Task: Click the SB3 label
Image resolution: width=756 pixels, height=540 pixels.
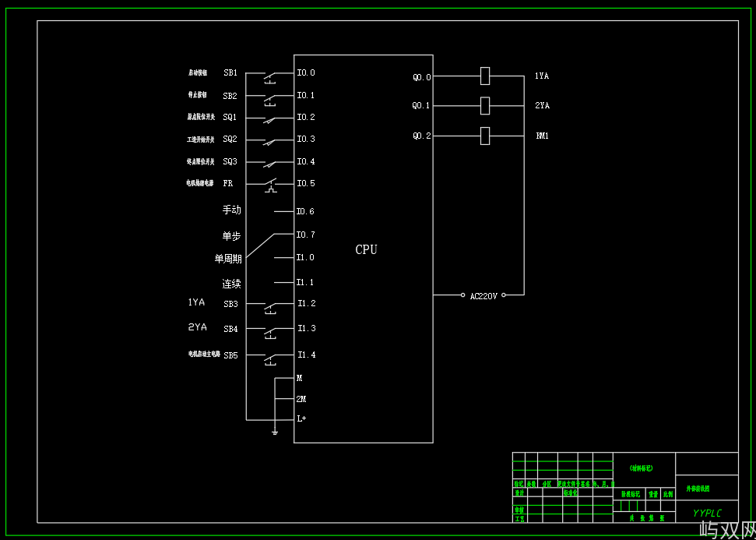Action: click(230, 305)
